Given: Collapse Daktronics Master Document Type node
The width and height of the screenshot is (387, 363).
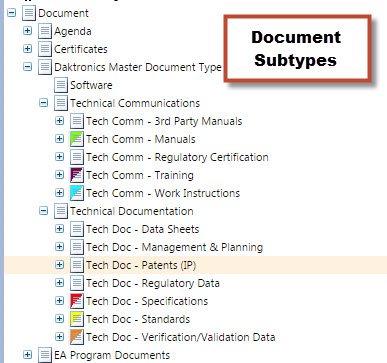Looking at the screenshot, I should pyautogui.click(x=28, y=67).
